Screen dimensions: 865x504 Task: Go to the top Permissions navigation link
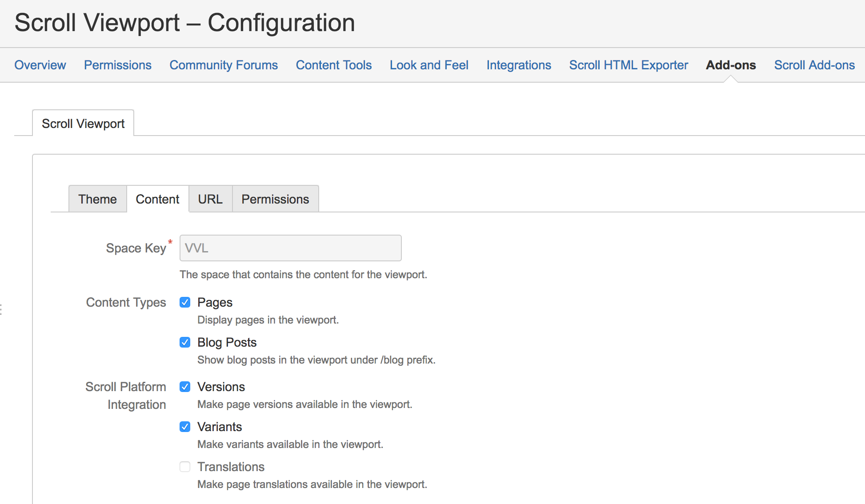click(x=117, y=65)
